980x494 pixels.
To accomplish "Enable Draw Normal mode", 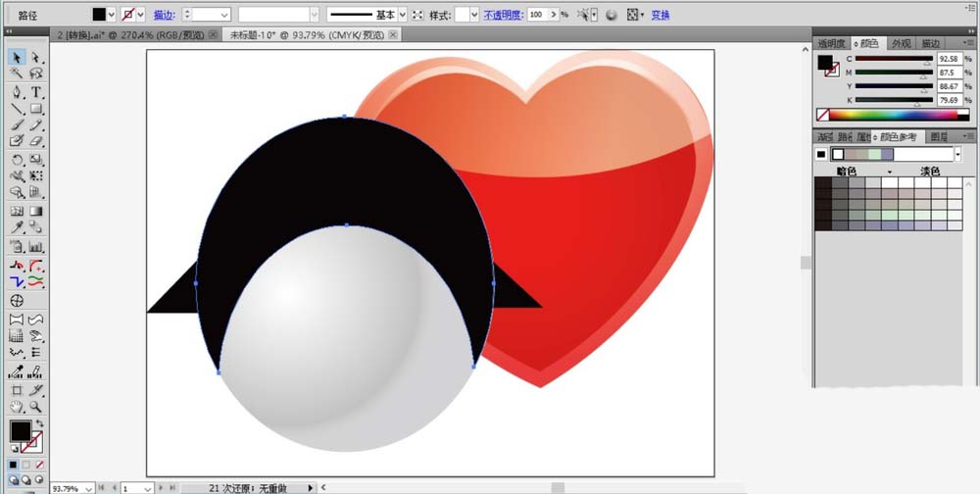I will click(14, 480).
